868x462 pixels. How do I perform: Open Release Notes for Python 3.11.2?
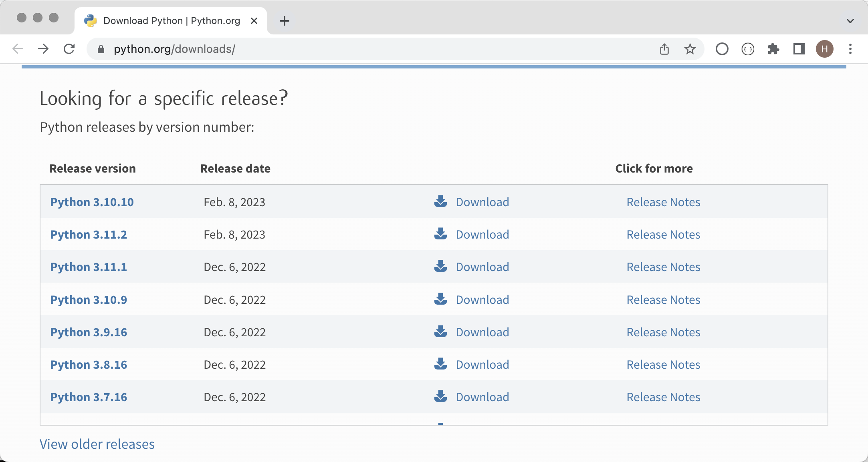663,235
